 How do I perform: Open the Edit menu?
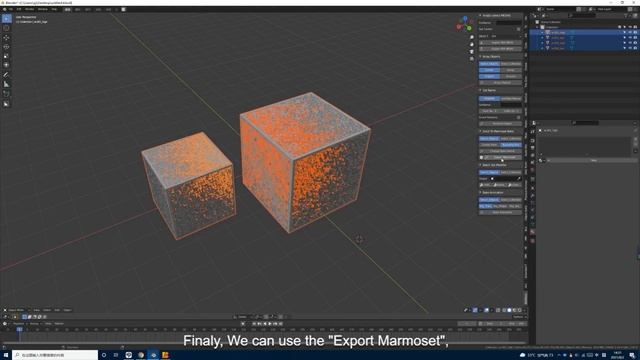click(19, 9)
